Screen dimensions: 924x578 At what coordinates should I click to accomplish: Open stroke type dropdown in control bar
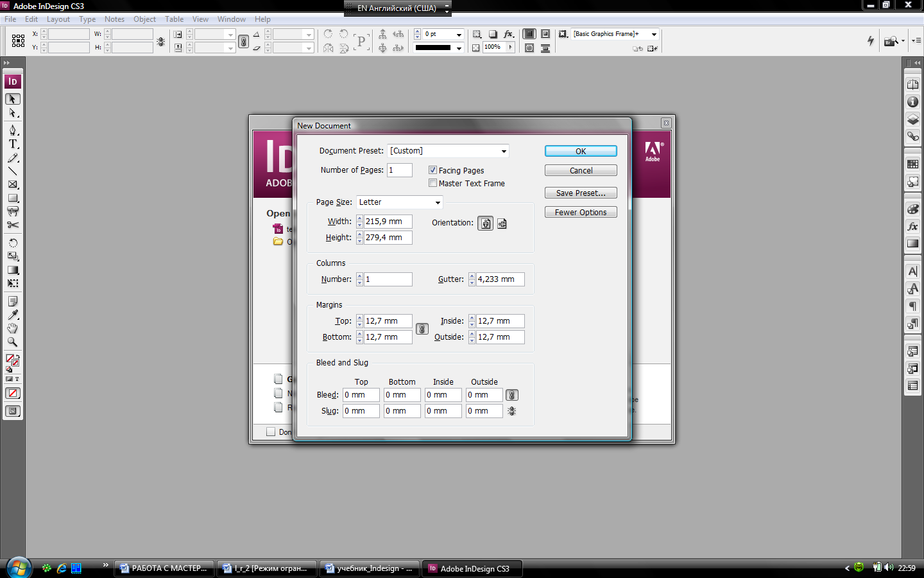tap(459, 48)
